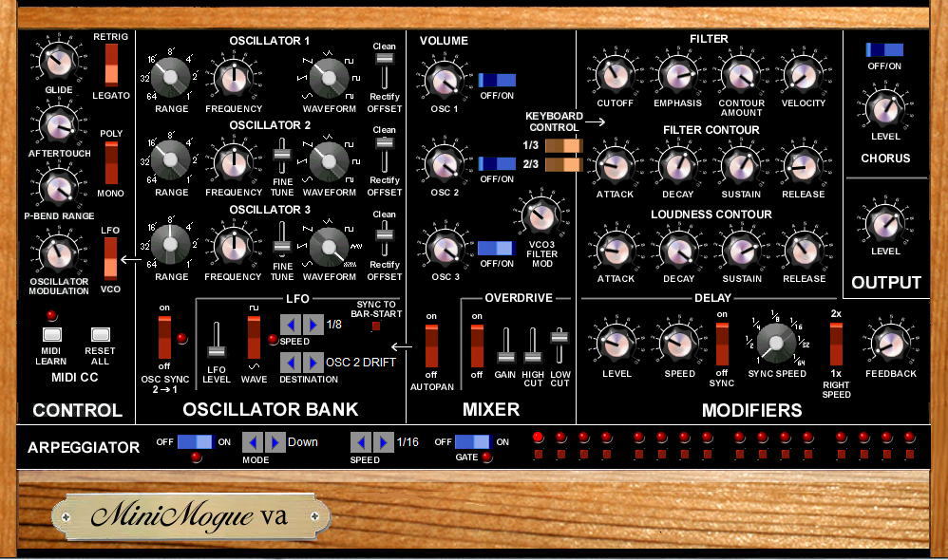Image resolution: width=948 pixels, height=560 pixels.
Task: Select next LFO speed value
Action: point(313,325)
